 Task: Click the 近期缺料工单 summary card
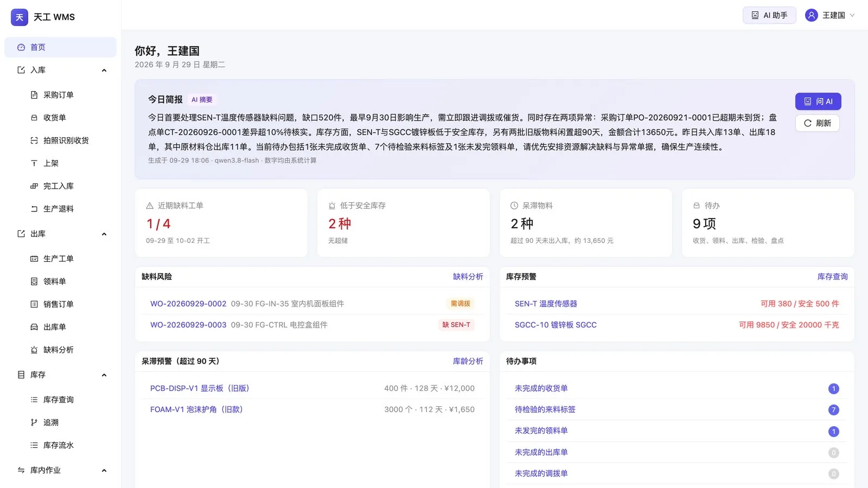[x=221, y=223]
